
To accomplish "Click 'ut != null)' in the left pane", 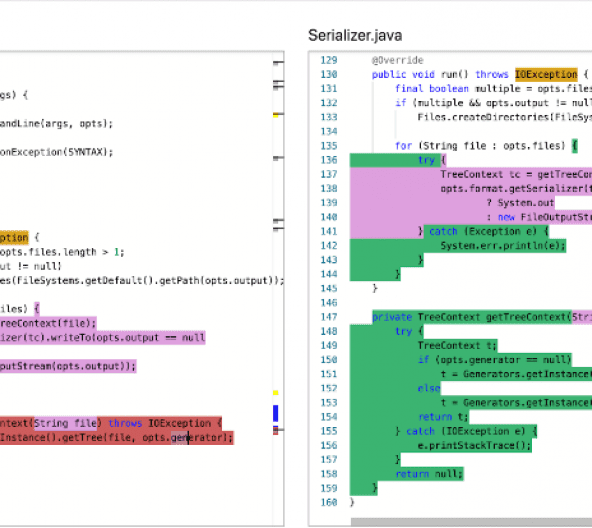I will (x=31, y=267).
